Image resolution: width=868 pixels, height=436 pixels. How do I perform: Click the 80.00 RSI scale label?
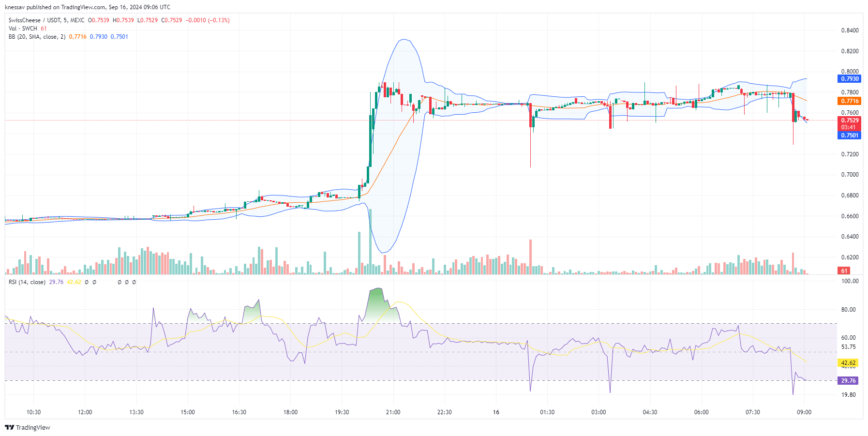coord(848,310)
